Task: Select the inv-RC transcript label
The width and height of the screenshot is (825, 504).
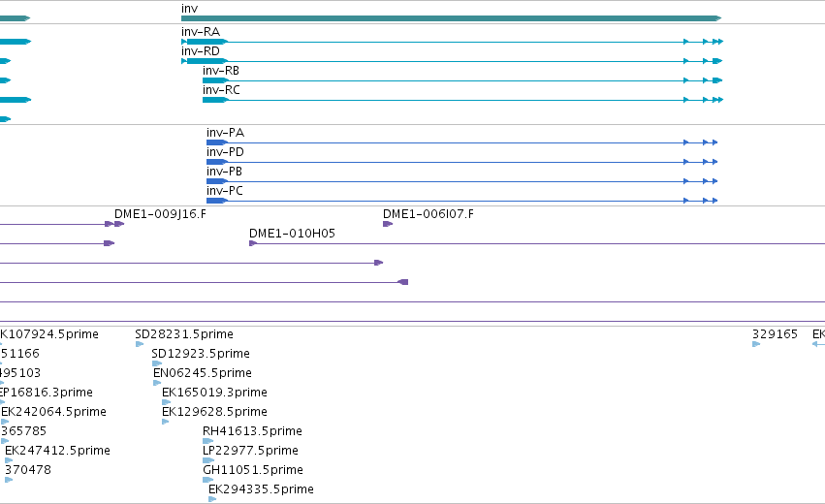Action: 221,90
